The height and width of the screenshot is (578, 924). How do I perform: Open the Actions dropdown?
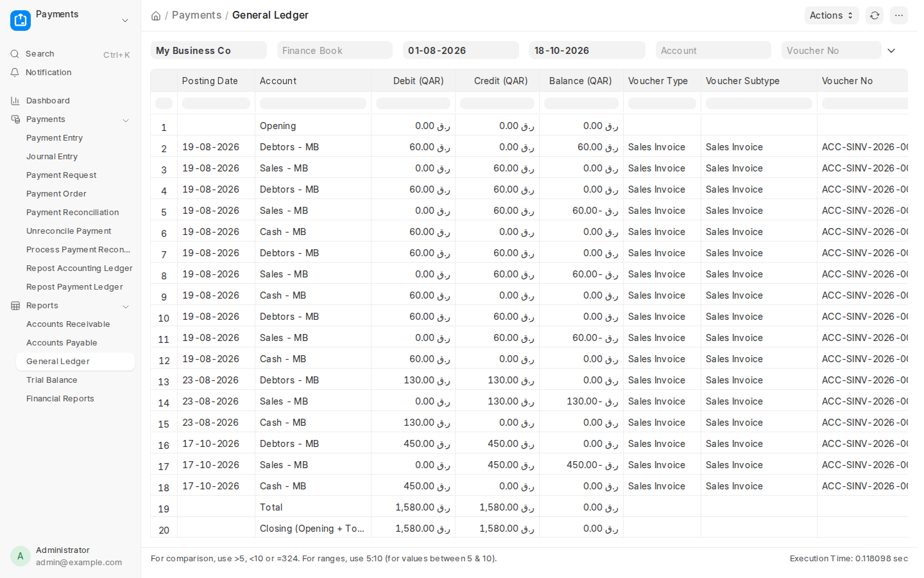(x=832, y=15)
